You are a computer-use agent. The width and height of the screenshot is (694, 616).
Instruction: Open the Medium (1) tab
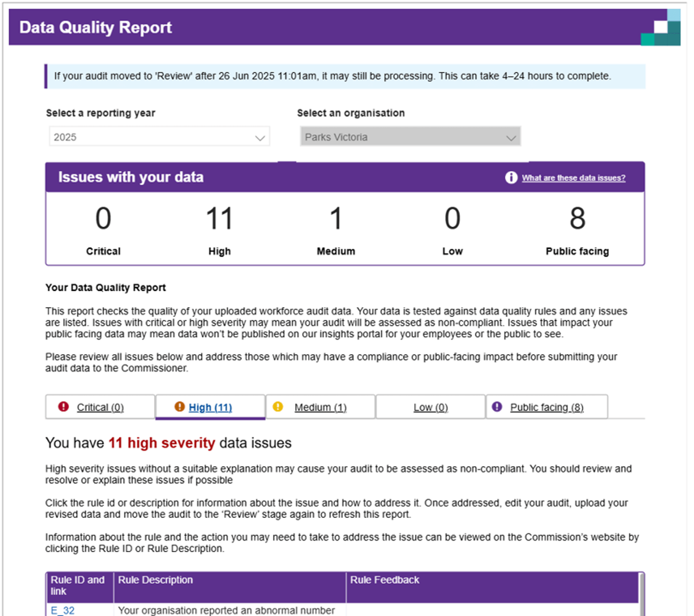click(x=320, y=407)
